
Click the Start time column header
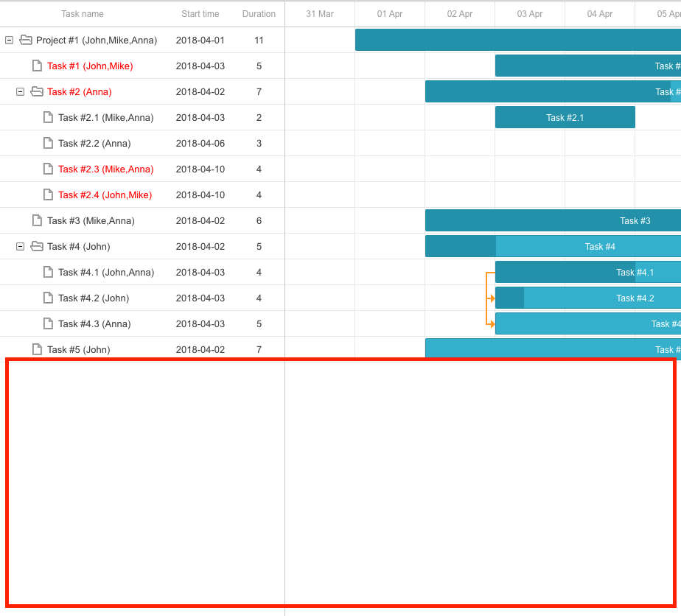(x=198, y=14)
